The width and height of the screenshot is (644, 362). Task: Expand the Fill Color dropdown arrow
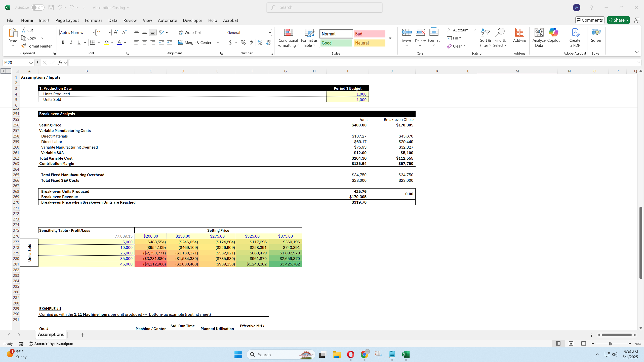tap(112, 42)
